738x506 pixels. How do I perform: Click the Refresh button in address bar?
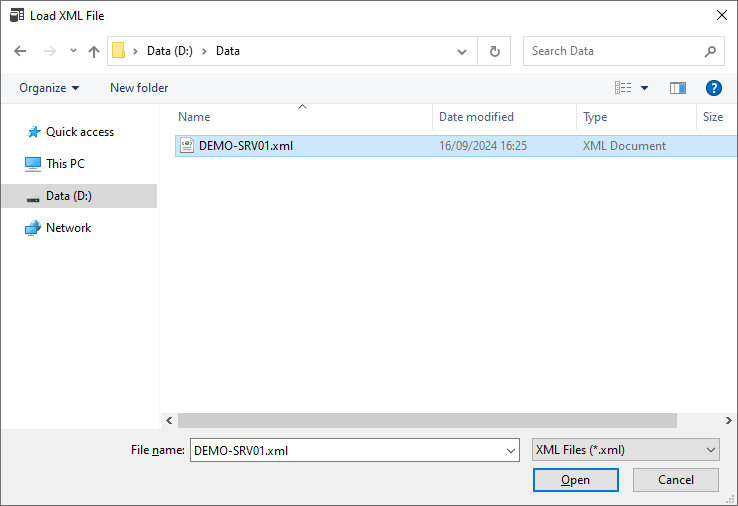pos(494,51)
